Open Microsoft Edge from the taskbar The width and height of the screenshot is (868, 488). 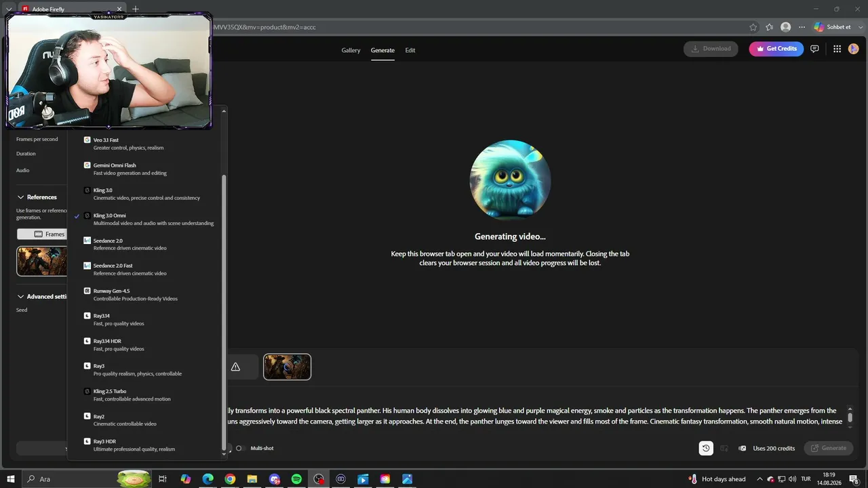tap(208, 479)
